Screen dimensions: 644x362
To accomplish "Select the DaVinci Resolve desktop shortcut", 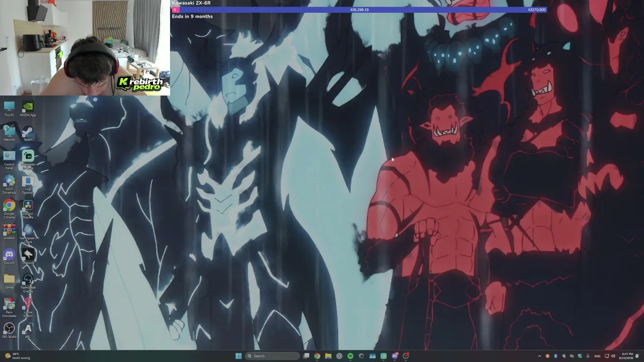I will click(28, 209).
